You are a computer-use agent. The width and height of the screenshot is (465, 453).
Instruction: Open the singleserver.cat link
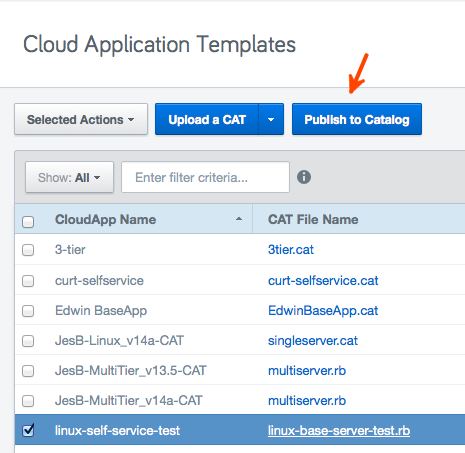tap(313, 341)
